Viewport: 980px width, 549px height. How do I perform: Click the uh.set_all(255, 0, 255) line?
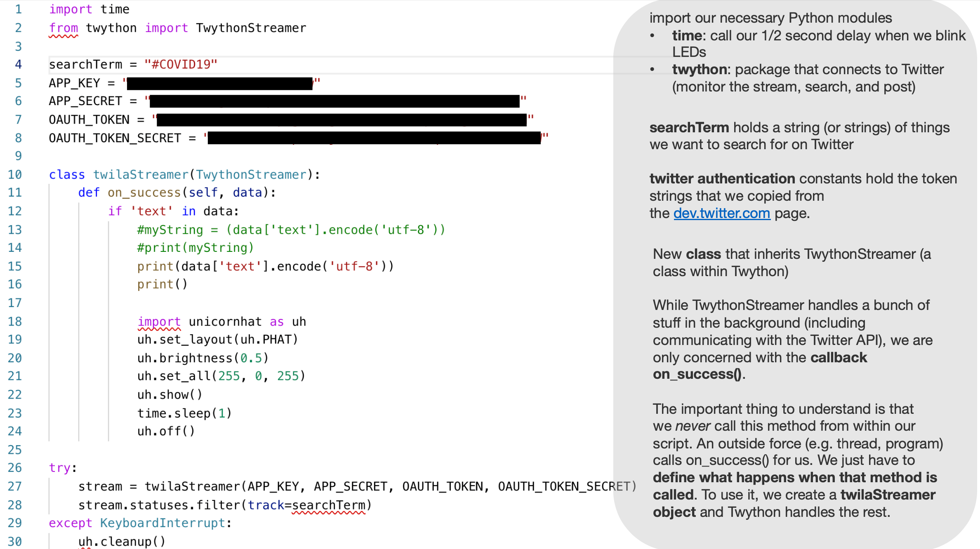221,376
